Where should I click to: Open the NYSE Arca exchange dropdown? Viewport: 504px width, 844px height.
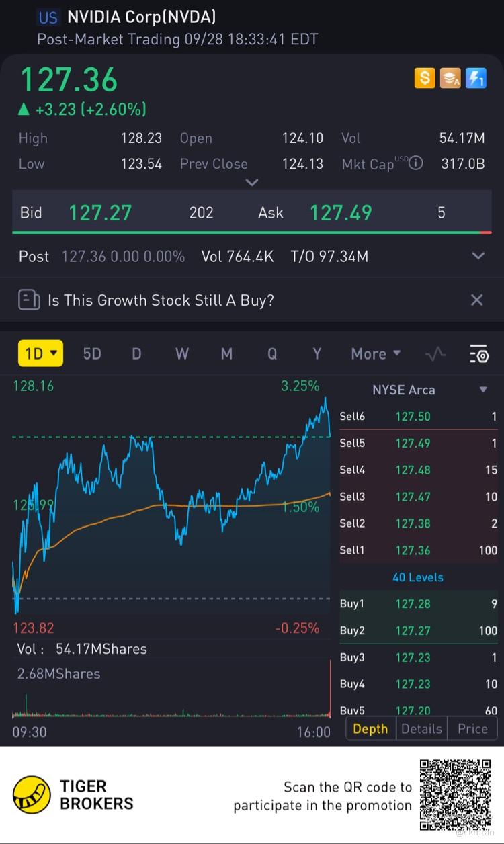(483, 390)
